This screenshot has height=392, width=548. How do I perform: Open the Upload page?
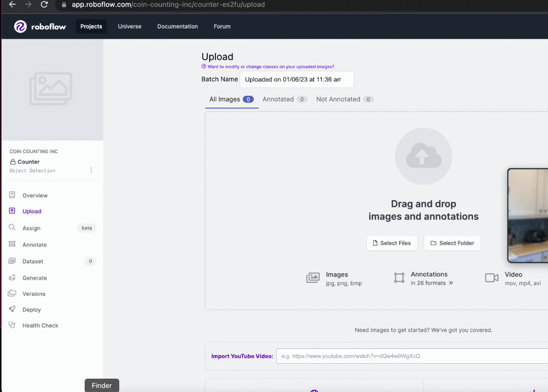point(32,211)
